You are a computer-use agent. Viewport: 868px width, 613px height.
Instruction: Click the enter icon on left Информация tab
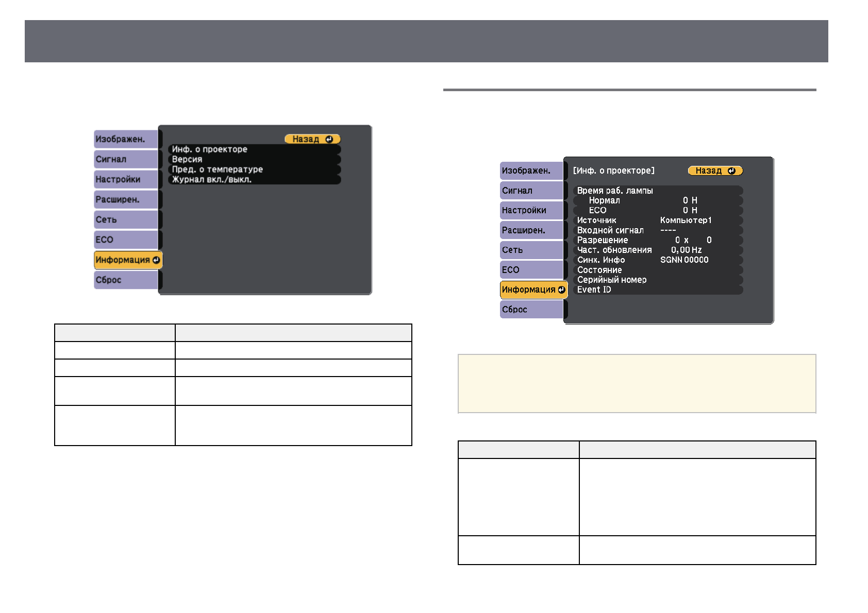156,260
